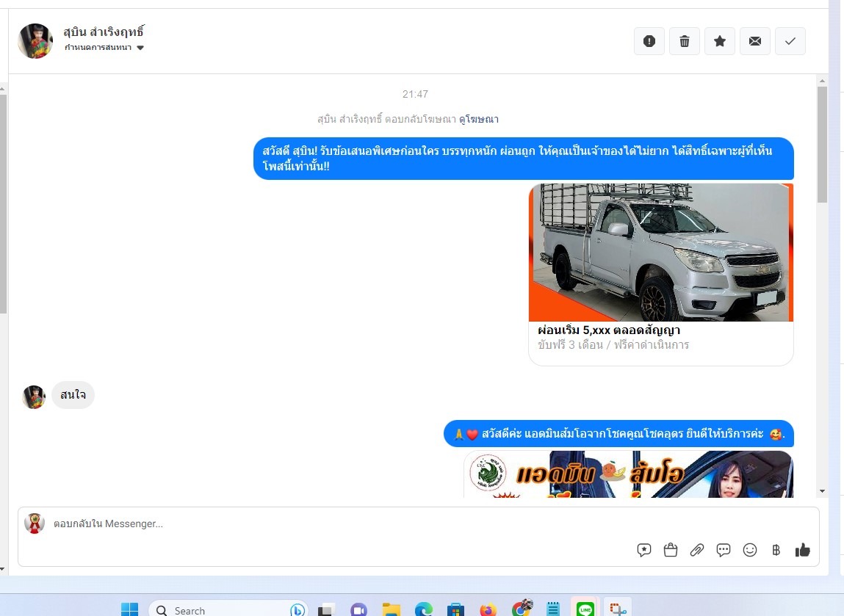Mark conversation as spam with exclamation icon
Image resolution: width=844 pixels, height=616 pixels.
[x=649, y=41]
